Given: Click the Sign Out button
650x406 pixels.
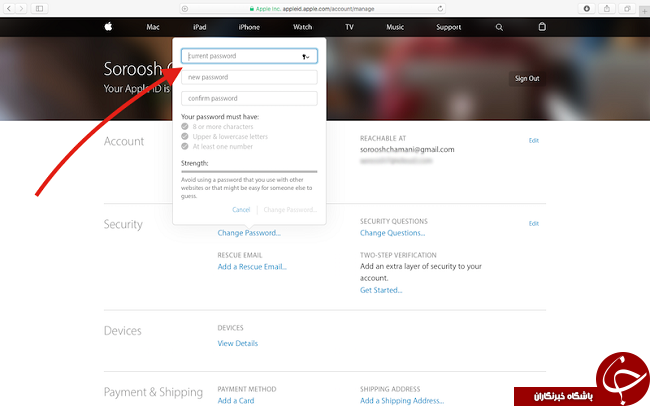Looking at the screenshot, I should point(527,78).
